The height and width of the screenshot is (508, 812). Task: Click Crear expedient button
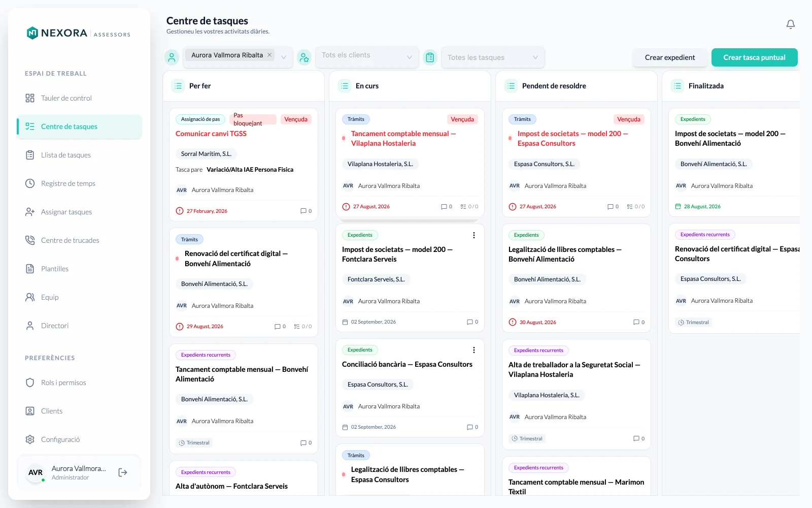point(670,57)
